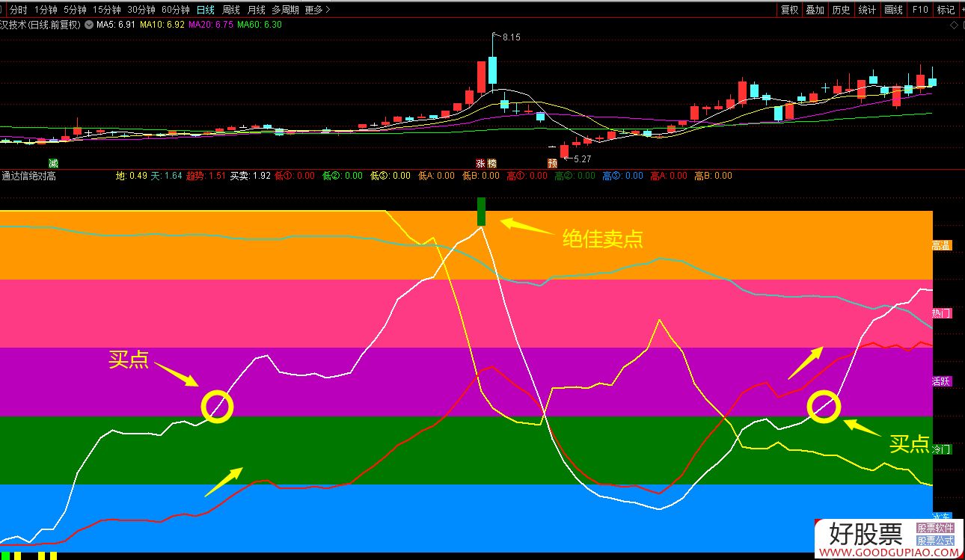This screenshot has width=965, height=560.
Task: Click the MA60: 6.30 indicator value
Action: click(x=260, y=25)
